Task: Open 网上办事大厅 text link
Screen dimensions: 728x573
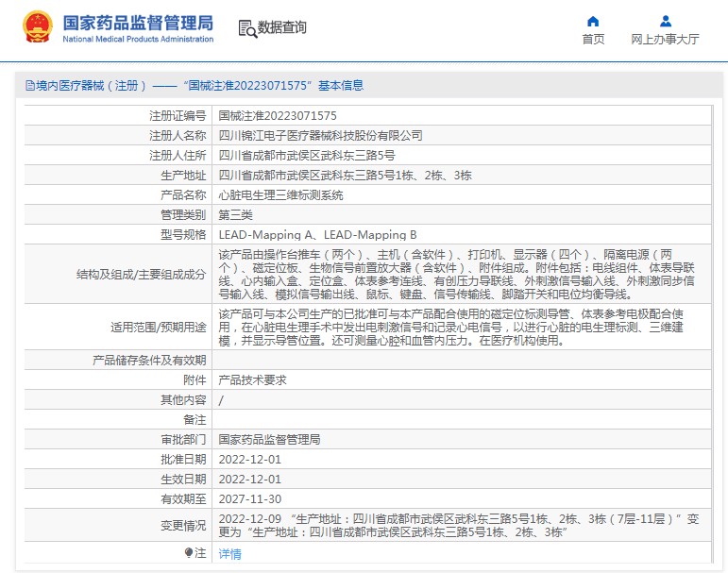Action: coord(665,39)
